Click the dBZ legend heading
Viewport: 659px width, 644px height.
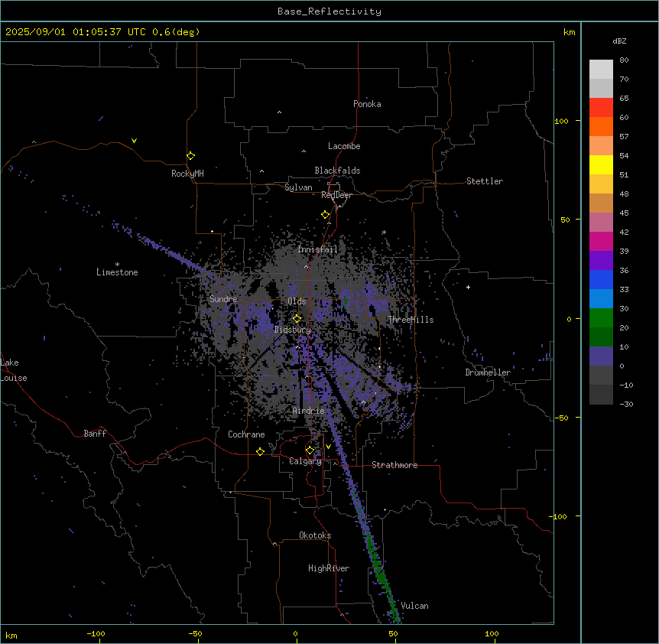[619, 41]
